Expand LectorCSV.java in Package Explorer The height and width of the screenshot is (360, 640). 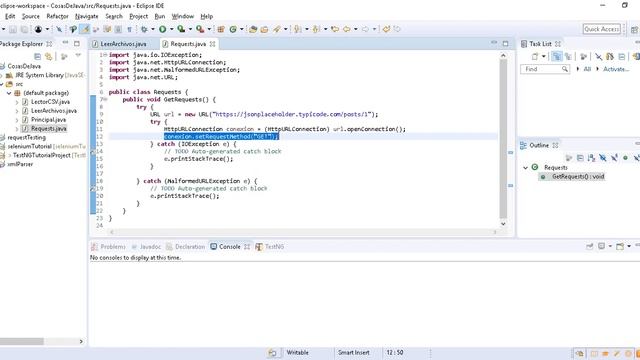point(17,102)
